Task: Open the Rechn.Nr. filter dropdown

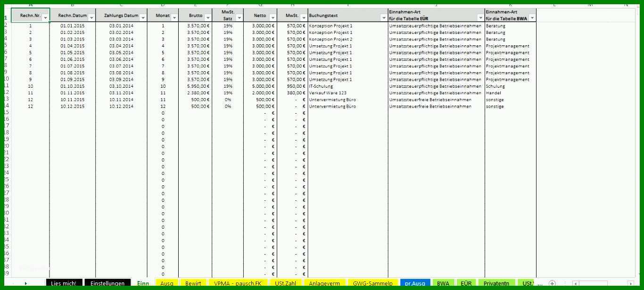Action: click(x=45, y=18)
